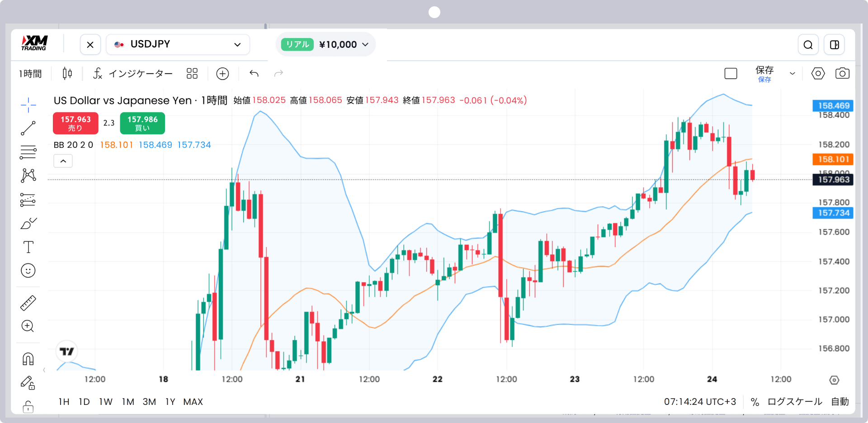Select the MAX date range
The width and height of the screenshot is (868, 423).
coord(193,402)
